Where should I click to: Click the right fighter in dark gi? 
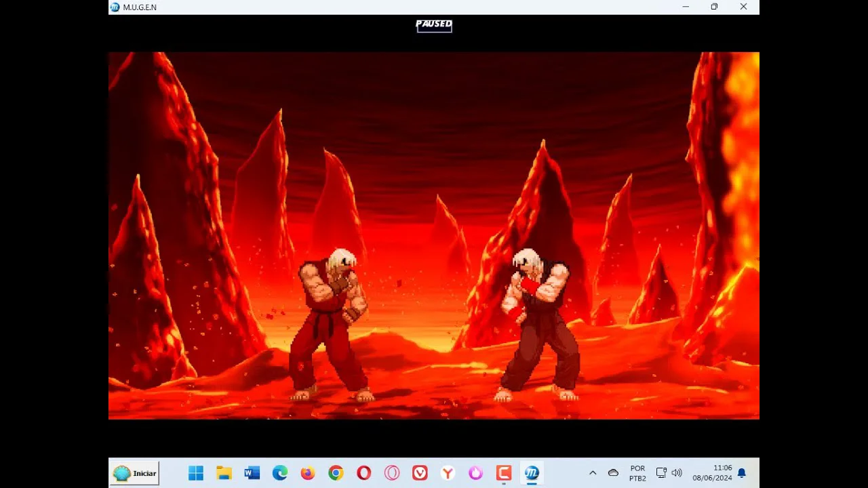coord(538,325)
